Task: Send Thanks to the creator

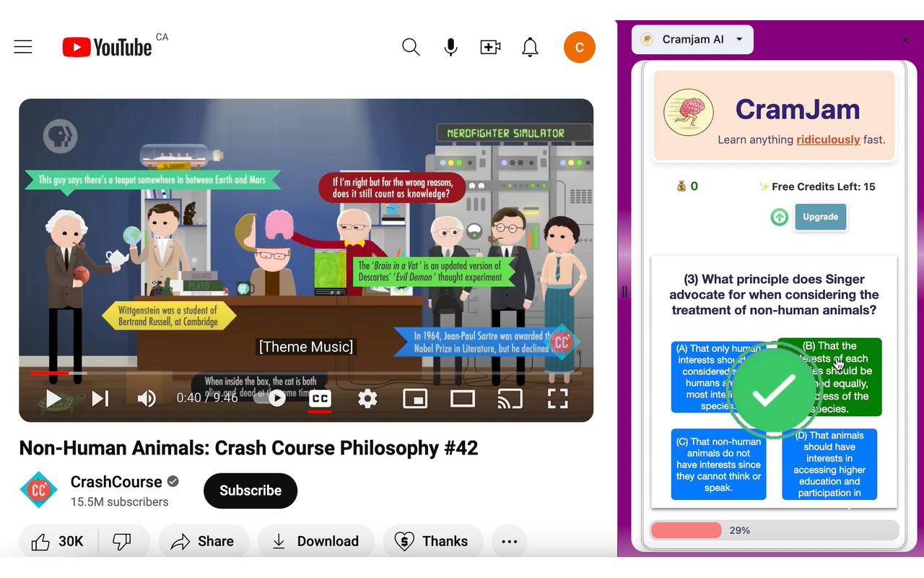Action: click(x=432, y=541)
